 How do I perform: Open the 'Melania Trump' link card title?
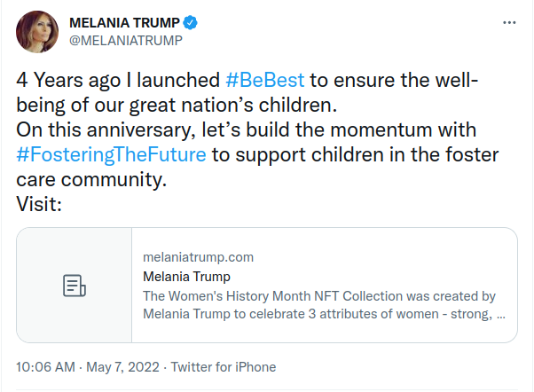point(186,277)
